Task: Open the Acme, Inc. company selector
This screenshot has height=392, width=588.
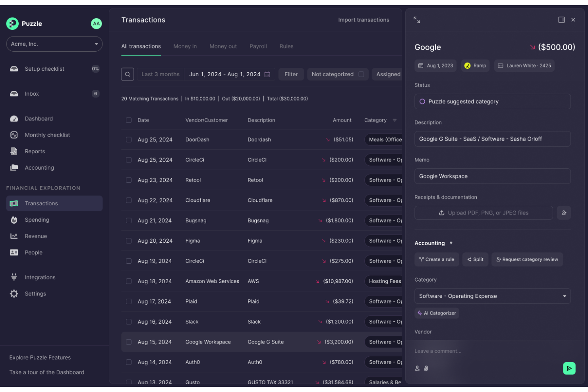Action: (x=54, y=44)
